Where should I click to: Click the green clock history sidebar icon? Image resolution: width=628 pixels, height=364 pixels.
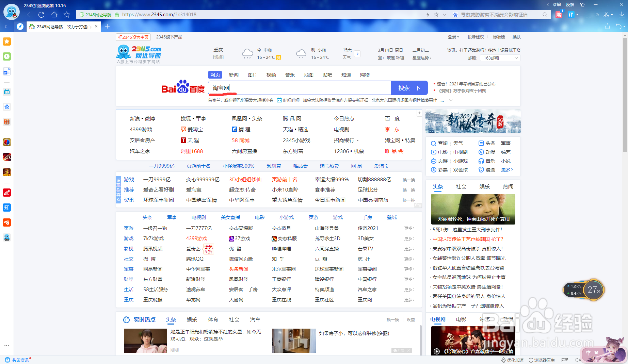click(x=7, y=56)
